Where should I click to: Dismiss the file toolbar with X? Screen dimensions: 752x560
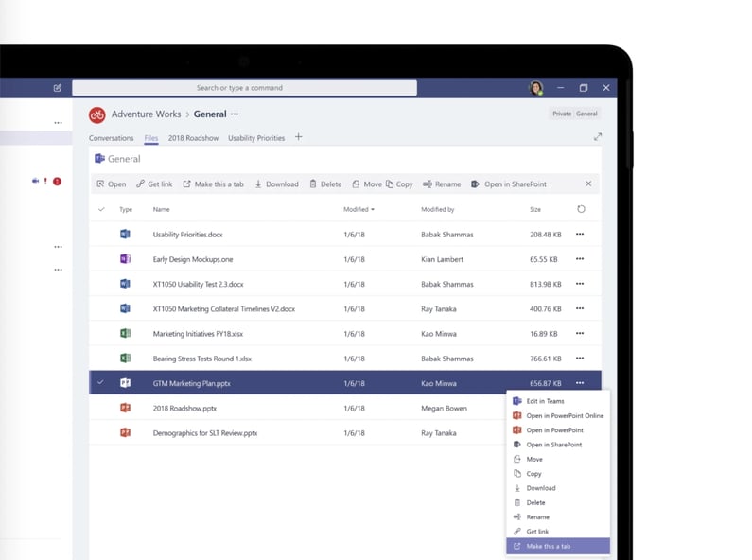pos(588,184)
